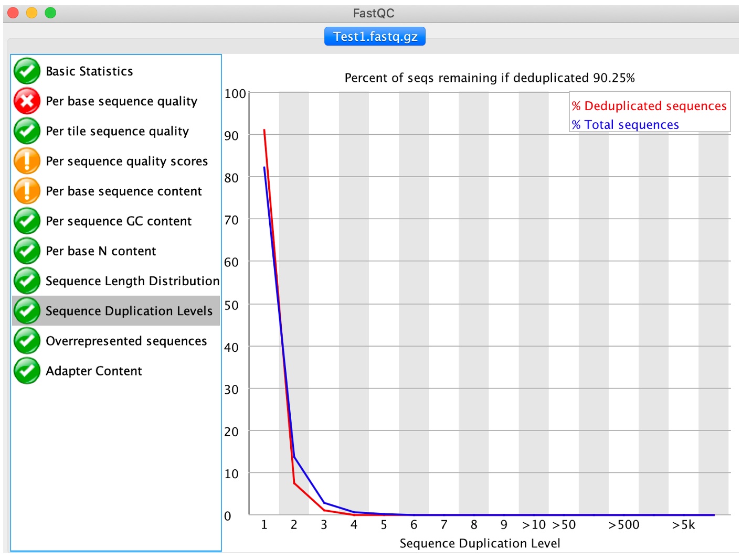Open Sequence Length Distribution module
The width and height of the screenshot is (752, 560).
(132, 281)
